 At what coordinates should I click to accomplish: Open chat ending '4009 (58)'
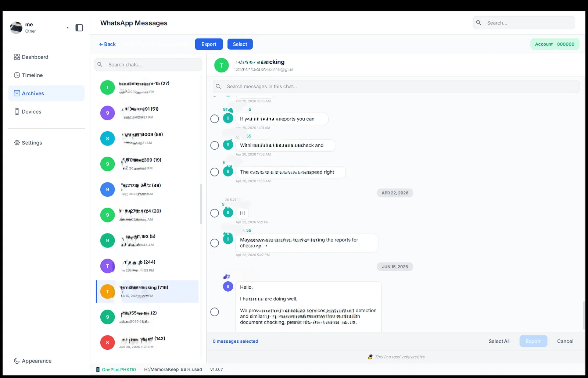[x=147, y=138]
